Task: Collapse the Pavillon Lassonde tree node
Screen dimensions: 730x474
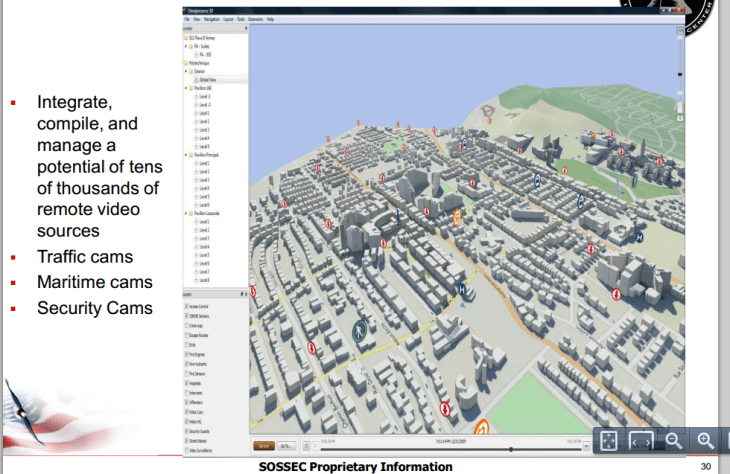Action: tap(185, 213)
